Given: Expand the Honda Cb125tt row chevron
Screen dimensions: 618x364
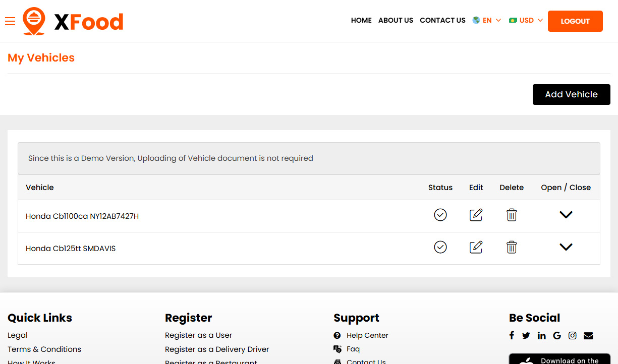Looking at the screenshot, I should (x=566, y=248).
